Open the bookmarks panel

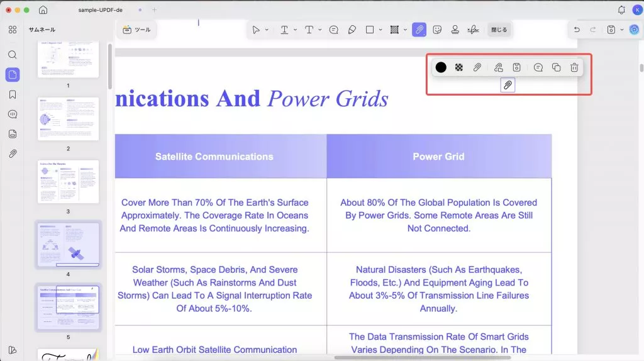tap(13, 94)
